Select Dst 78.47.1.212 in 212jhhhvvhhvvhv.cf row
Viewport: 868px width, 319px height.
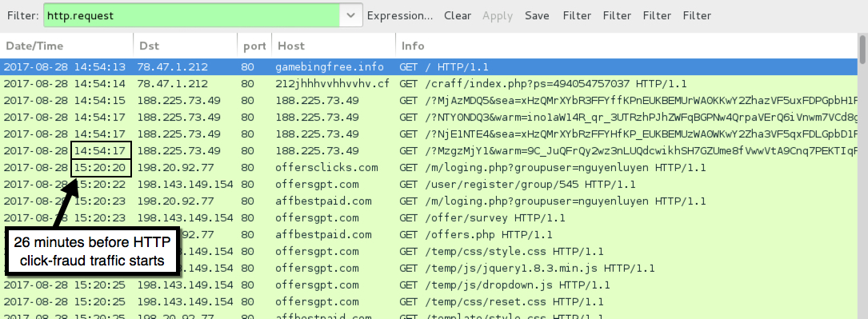pos(173,84)
